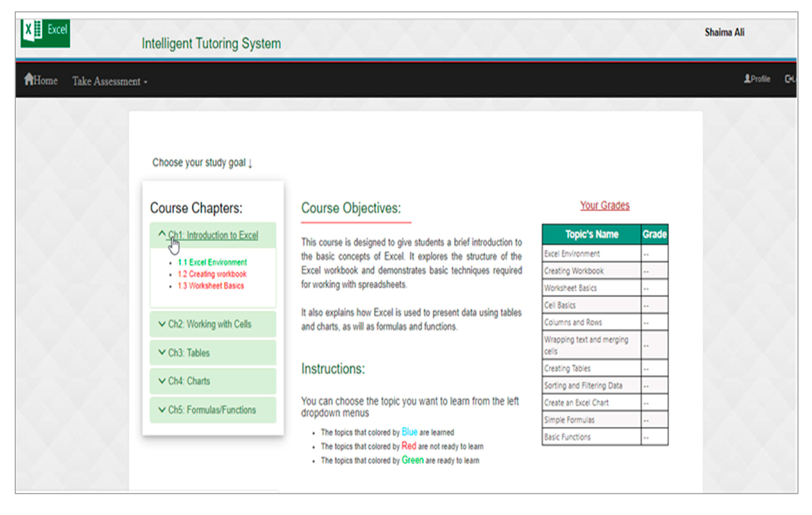This screenshot has height=515, width=812.
Task: Go to Home in navigation bar
Action: coord(46,81)
